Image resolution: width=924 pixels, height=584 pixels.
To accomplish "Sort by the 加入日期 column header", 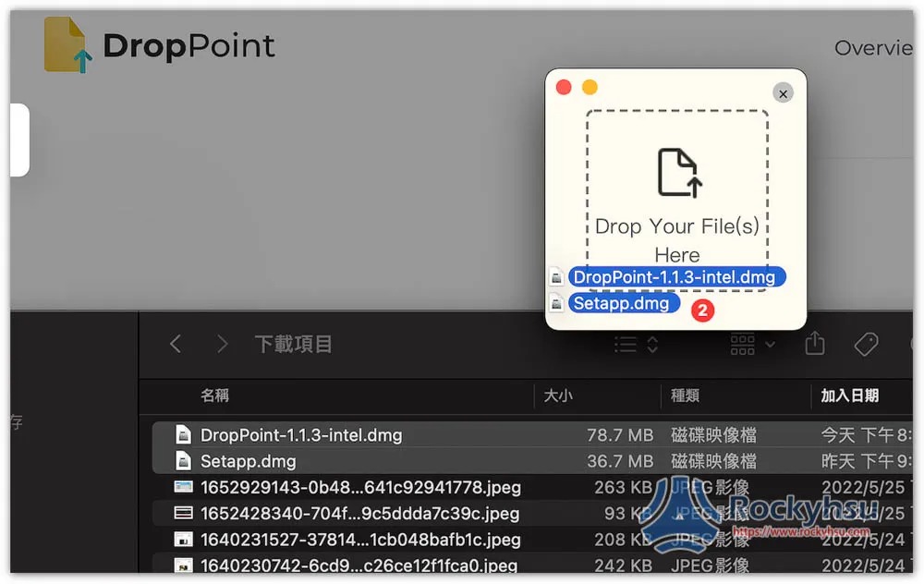I will (x=850, y=395).
